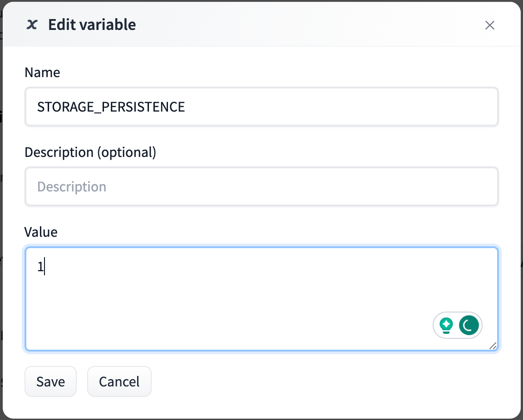Click the Description (optional) label

click(90, 152)
